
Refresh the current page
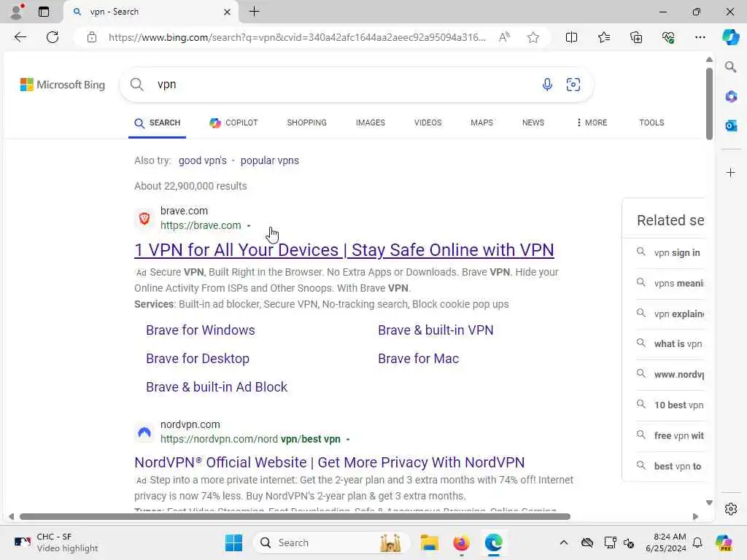pos(53,37)
